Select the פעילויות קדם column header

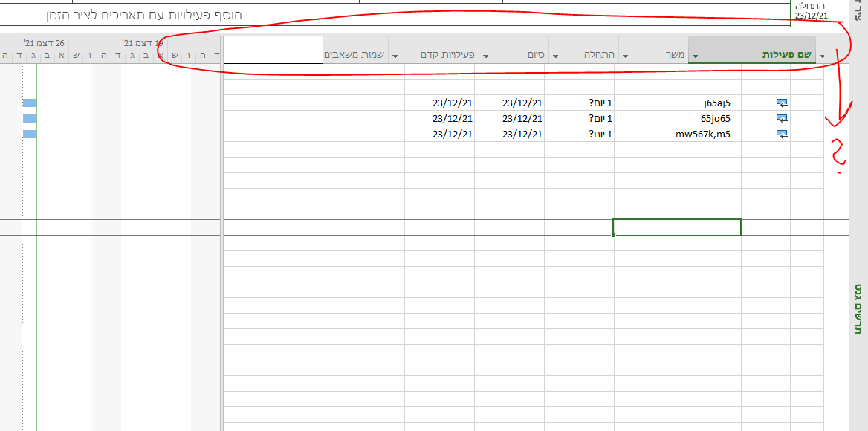point(433,50)
